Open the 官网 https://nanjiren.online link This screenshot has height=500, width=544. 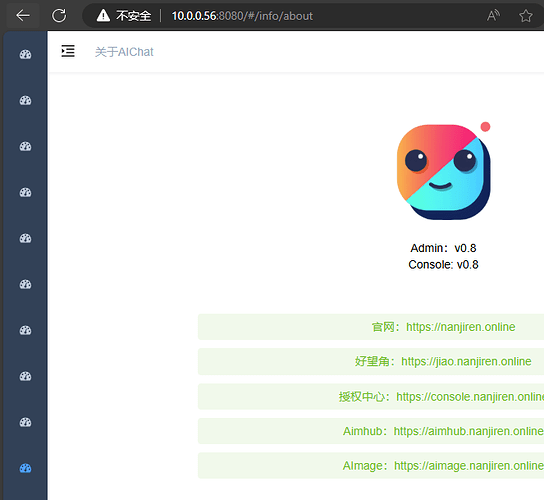click(x=443, y=327)
